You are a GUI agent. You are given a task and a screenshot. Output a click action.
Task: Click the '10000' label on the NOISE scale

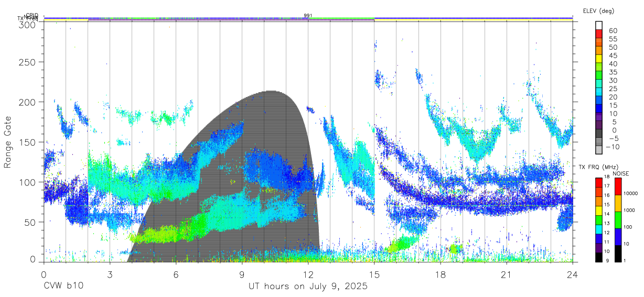click(631, 193)
